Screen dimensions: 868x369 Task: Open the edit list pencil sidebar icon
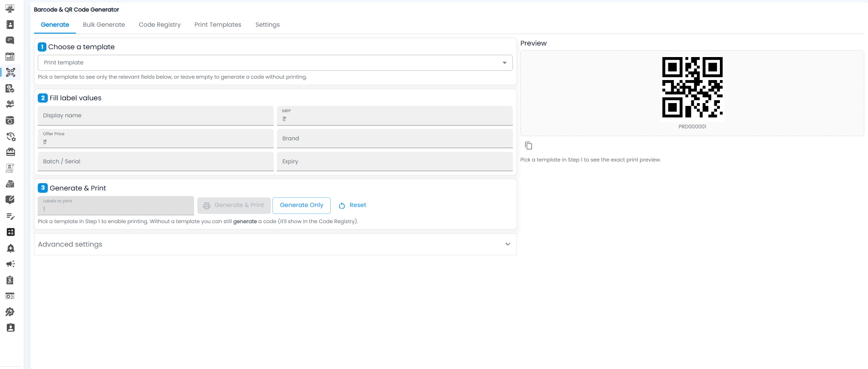click(10, 216)
